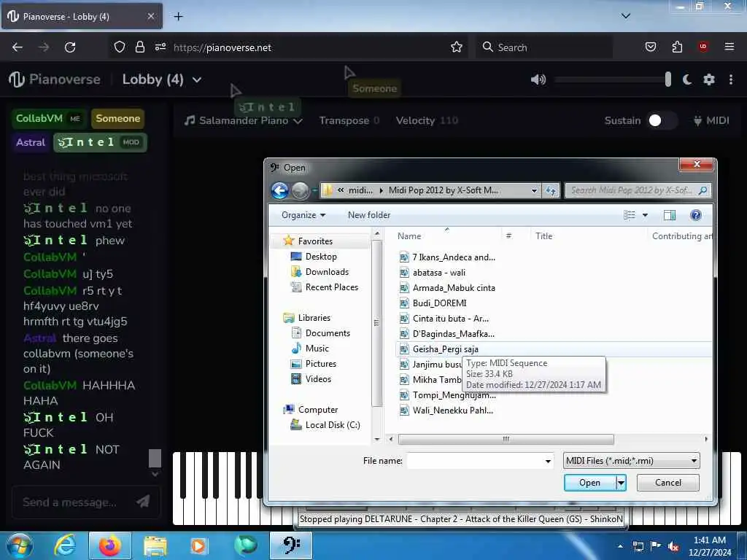Viewport: 747px width, 560px height.
Task: Select Armada_Mabuk cinta file
Action: pyautogui.click(x=454, y=288)
